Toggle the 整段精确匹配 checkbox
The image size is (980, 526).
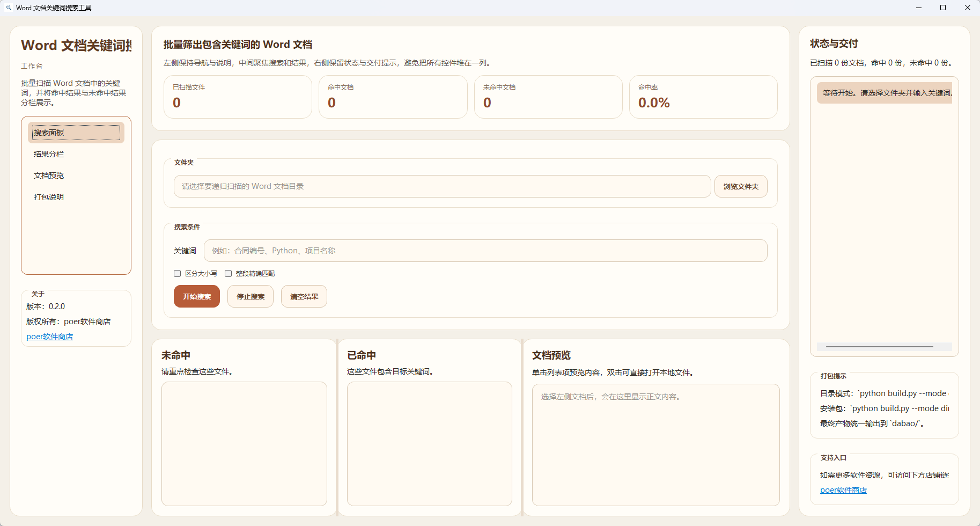pos(250,274)
